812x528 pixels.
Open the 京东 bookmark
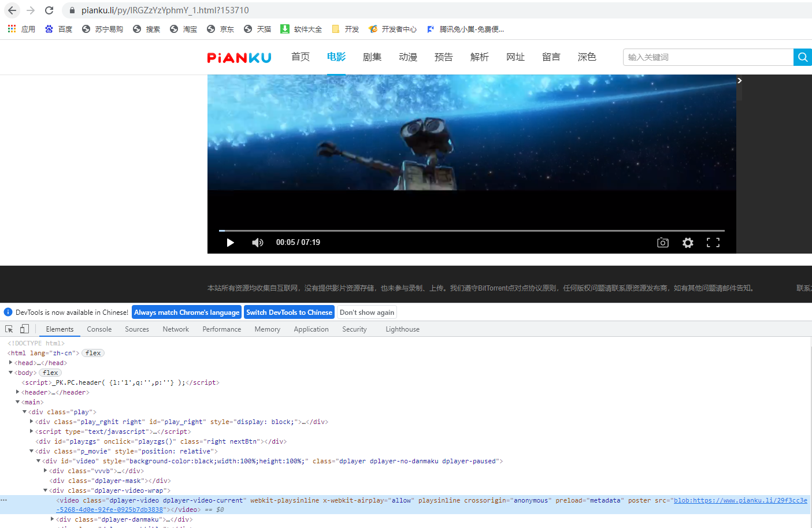pyautogui.click(x=220, y=29)
